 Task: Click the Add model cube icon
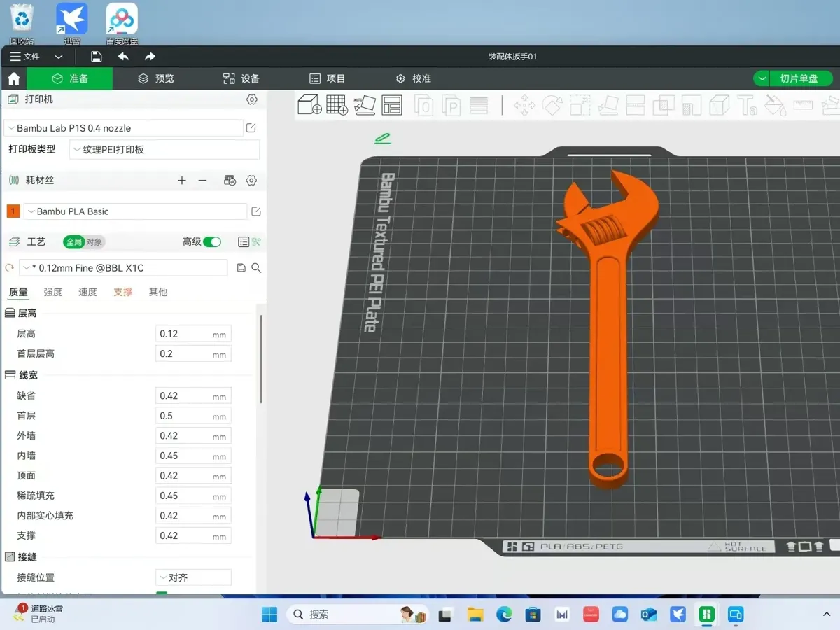309,105
